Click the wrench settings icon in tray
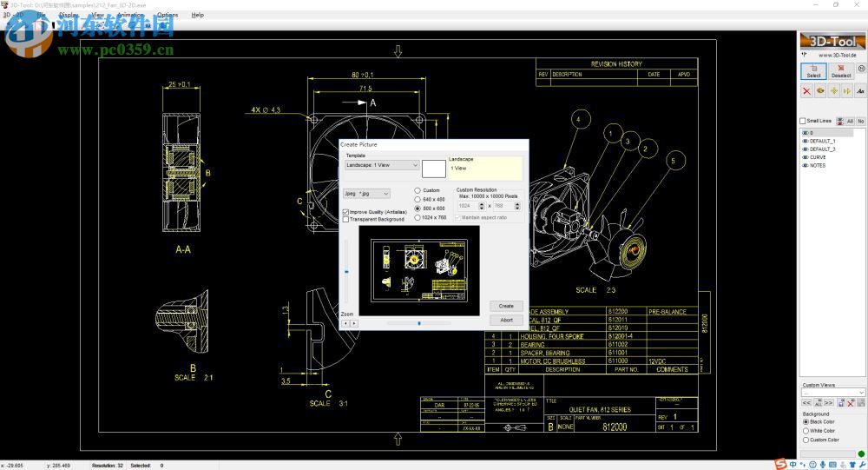 [863, 465]
